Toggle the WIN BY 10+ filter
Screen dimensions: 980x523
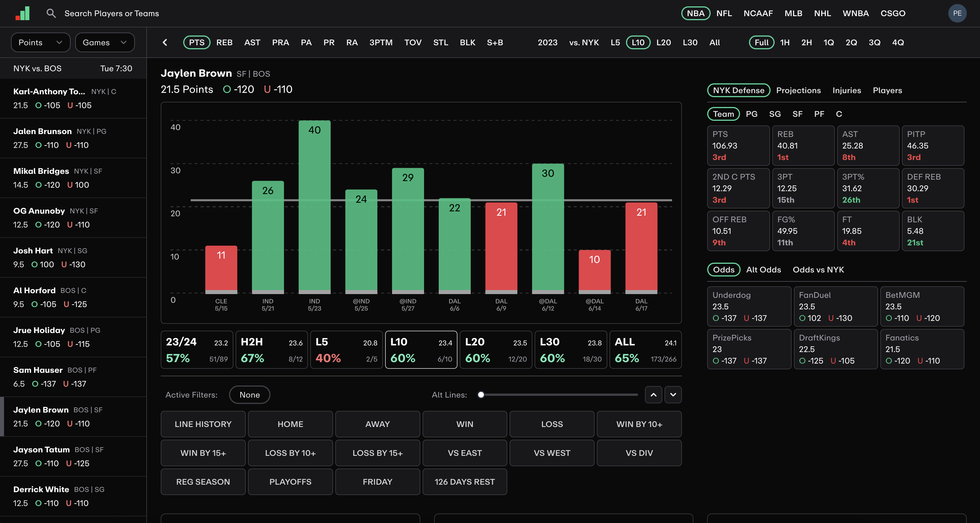click(639, 424)
